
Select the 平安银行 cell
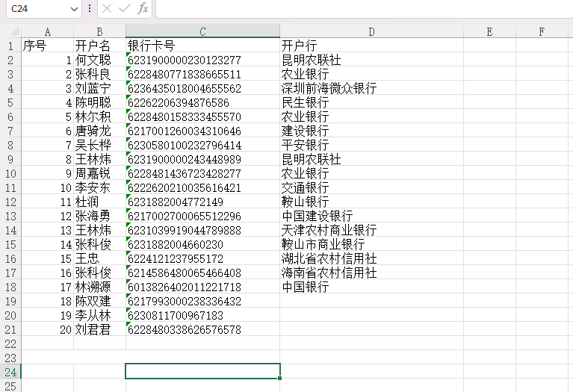371,145
